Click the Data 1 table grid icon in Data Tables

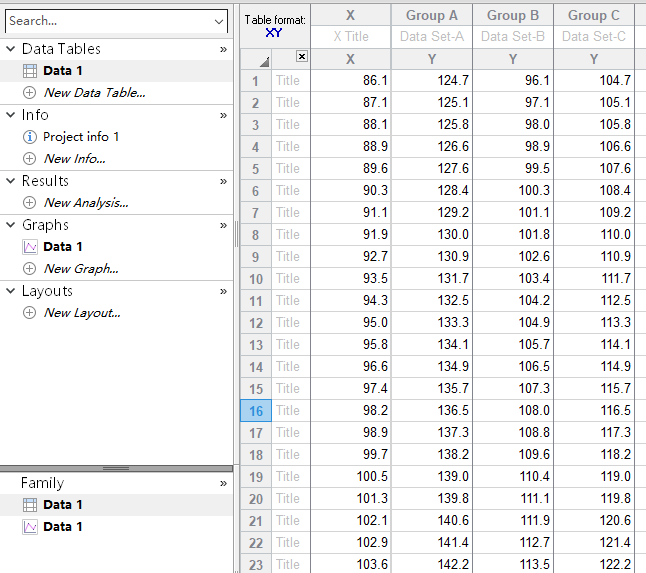[x=30, y=71]
